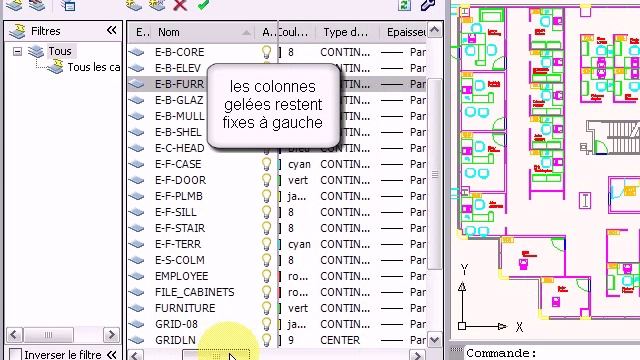The width and height of the screenshot is (640, 360).
Task: Click the cyan color swatch of E-F-CASE
Action: tap(280, 164)
